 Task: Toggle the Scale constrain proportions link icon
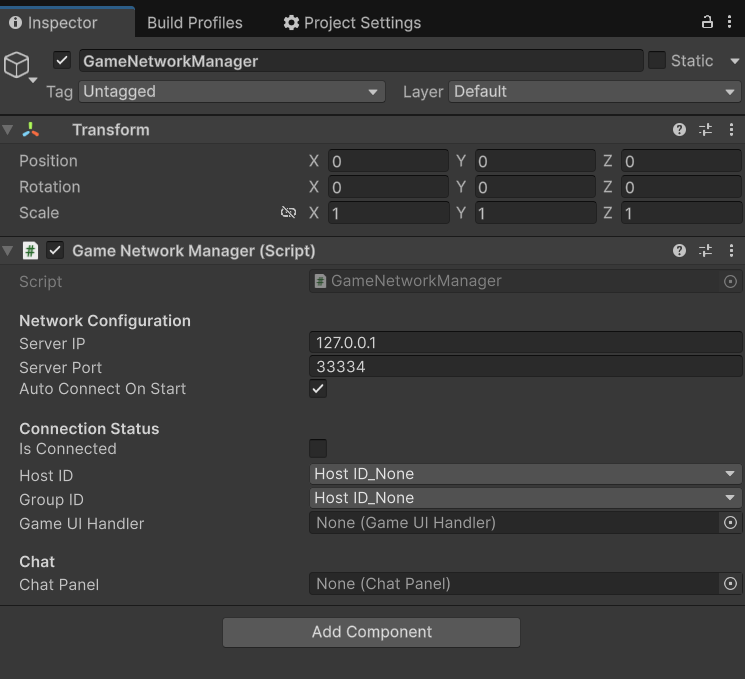(x=288, y=212)
